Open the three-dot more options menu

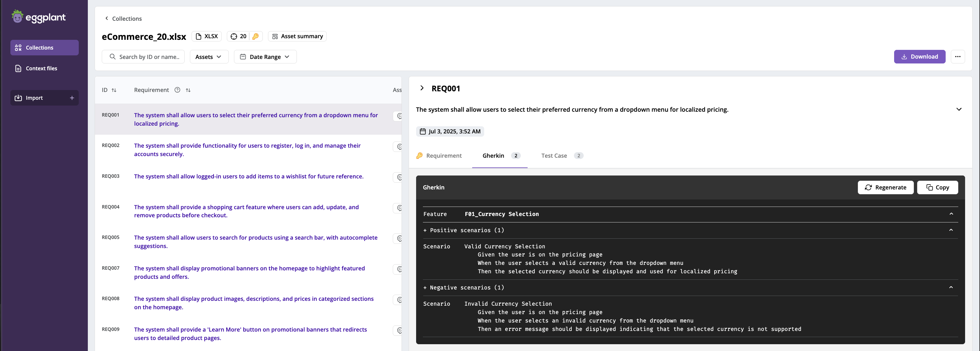click(958, 57)
